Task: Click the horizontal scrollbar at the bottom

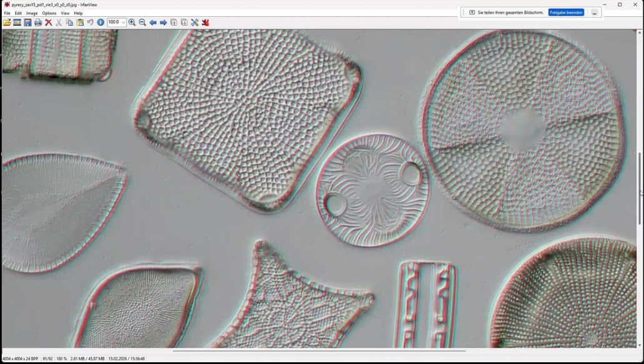Action: coord(250,351)
